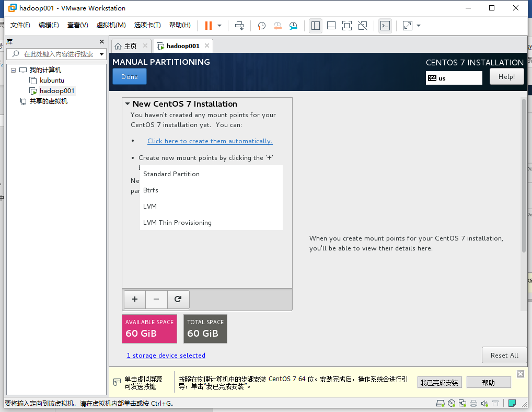Select 我的计算机 in the library tree

45,70
